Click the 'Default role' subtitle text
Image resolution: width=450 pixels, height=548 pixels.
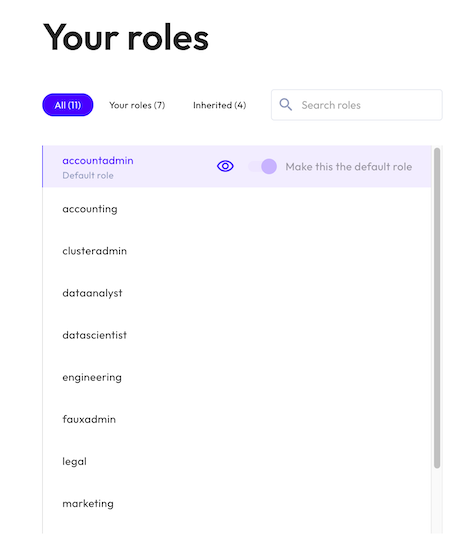(x=88, y=175)
